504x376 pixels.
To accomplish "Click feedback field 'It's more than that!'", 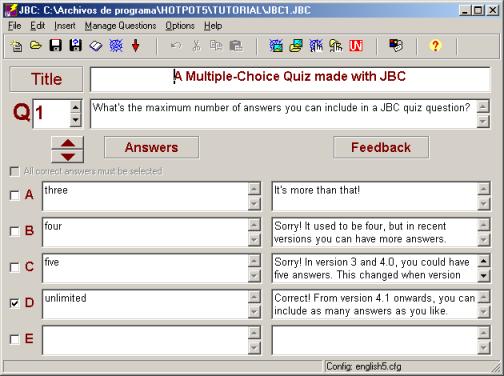I will (x=375, y=196).
